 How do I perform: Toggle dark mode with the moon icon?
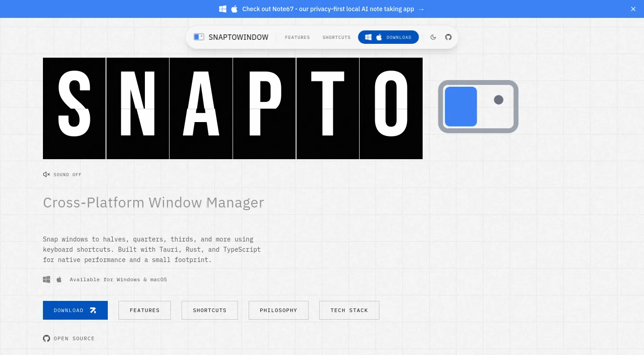coord(433,37)
